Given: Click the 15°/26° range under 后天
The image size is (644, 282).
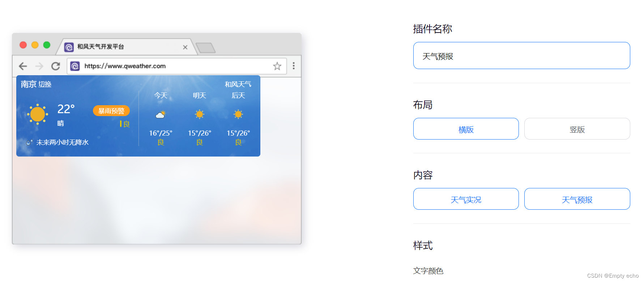Looking at the screenshot, I should tap(238, 133).
